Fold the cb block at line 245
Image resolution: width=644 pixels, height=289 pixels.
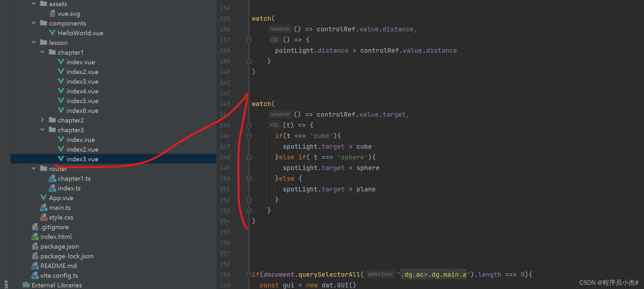click(249, 125)
